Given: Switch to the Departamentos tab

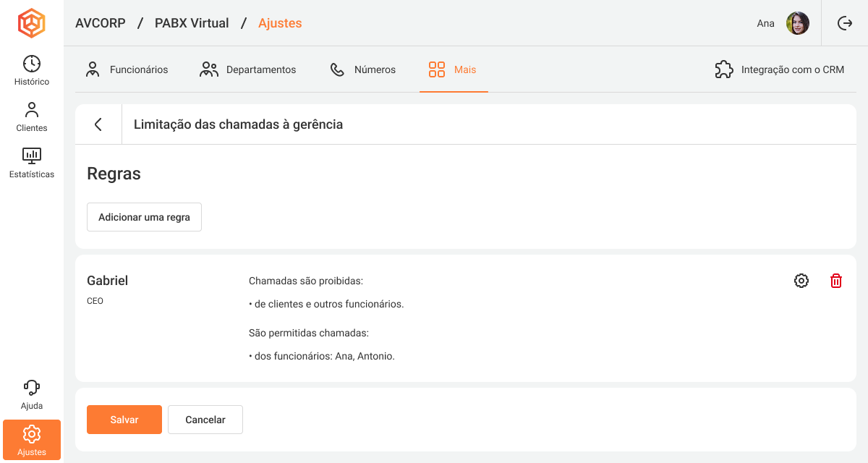Looking at the screenshot, I should [x=248, y=70].
